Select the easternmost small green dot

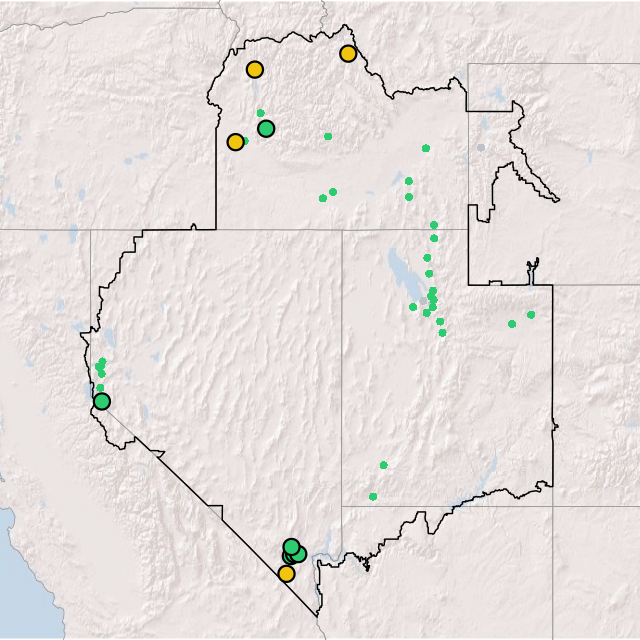point(531,315)
